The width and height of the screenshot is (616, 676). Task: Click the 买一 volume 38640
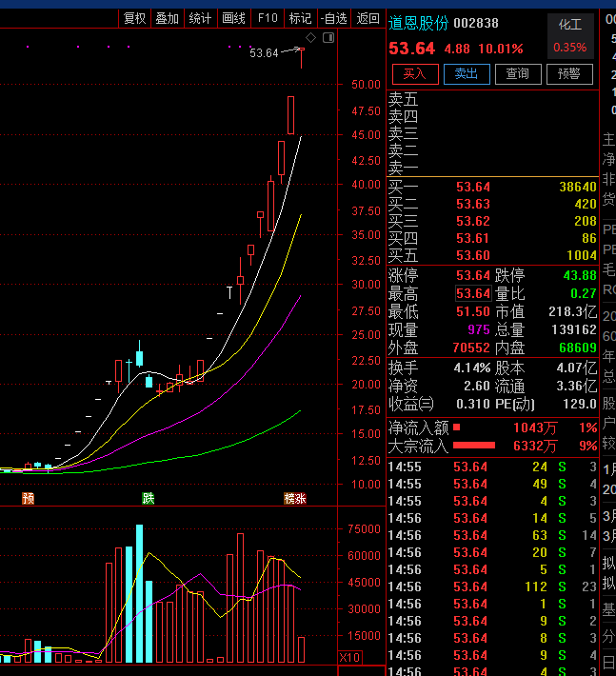point(578,188)
